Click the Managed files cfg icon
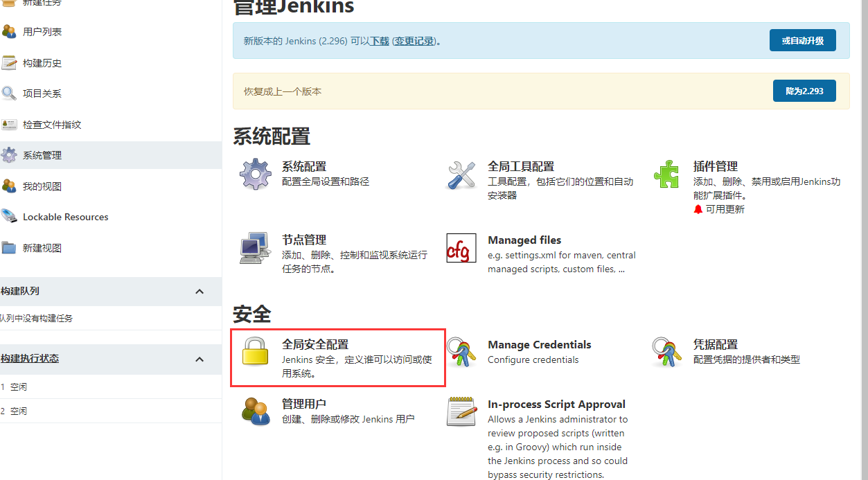Screen dimensions: 868x480 click(x=461, y=248)
